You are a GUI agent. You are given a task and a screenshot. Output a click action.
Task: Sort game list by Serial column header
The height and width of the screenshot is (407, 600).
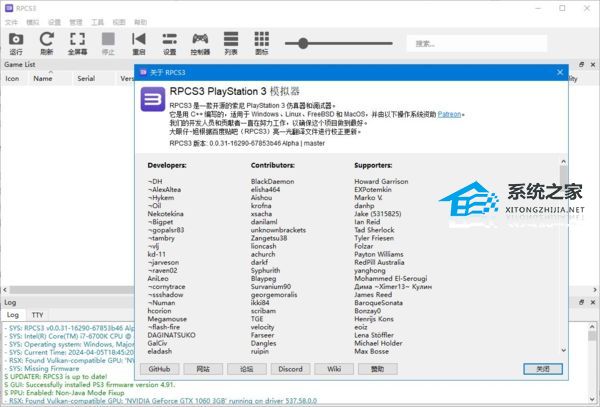[86, 77]
